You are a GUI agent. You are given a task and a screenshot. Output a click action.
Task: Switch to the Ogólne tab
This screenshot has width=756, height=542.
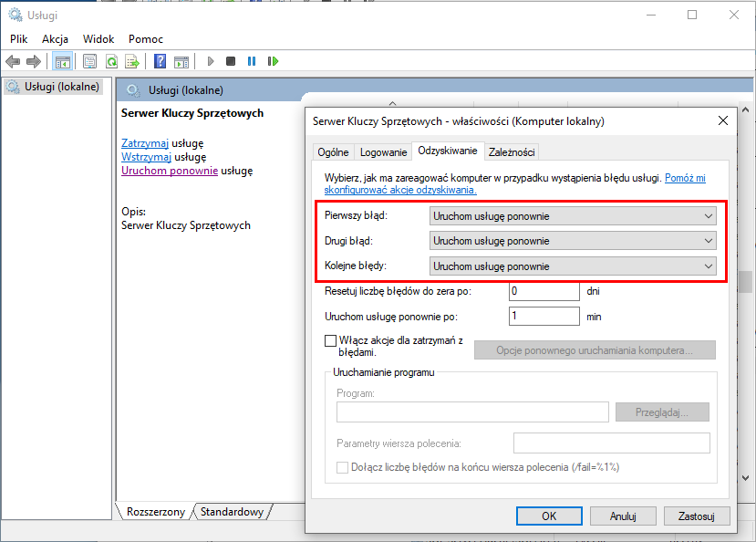click(333, 152)
